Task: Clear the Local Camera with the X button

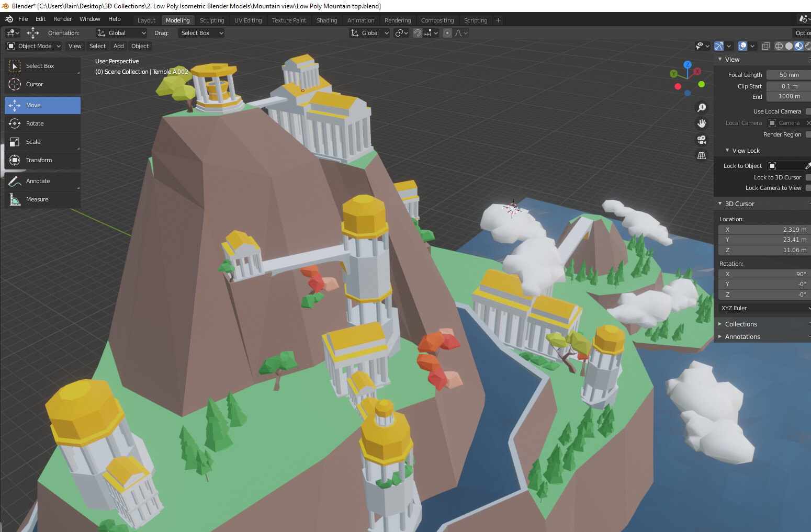Action: click(x=809, y=122)
